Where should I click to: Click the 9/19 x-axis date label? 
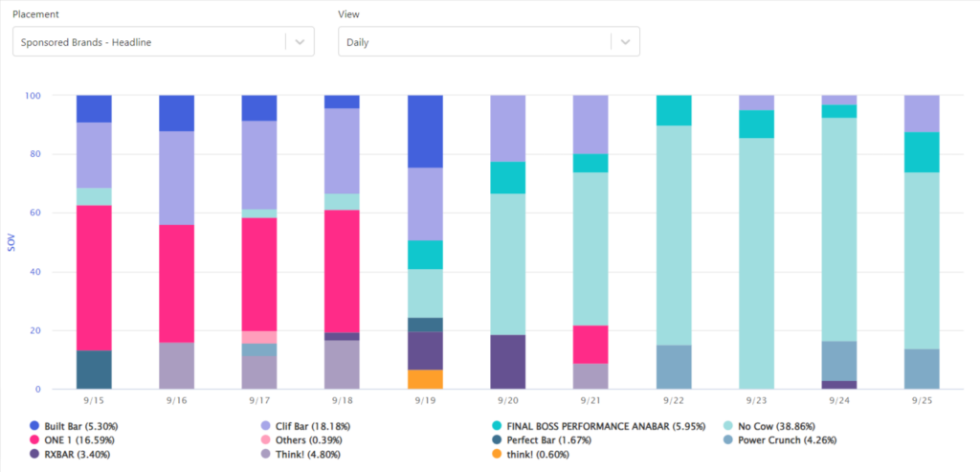(425, 400)
